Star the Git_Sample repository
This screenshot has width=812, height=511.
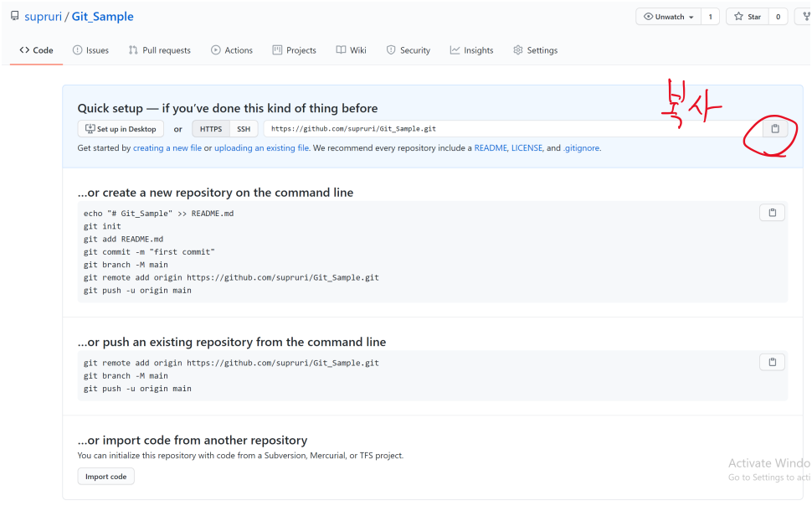[x=748, y=17]
